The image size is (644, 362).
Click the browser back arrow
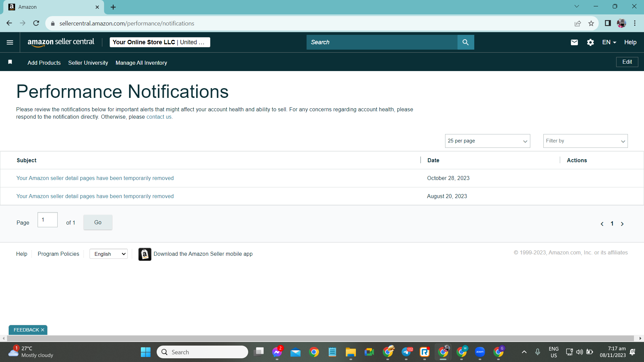click(x=9, y=23)
